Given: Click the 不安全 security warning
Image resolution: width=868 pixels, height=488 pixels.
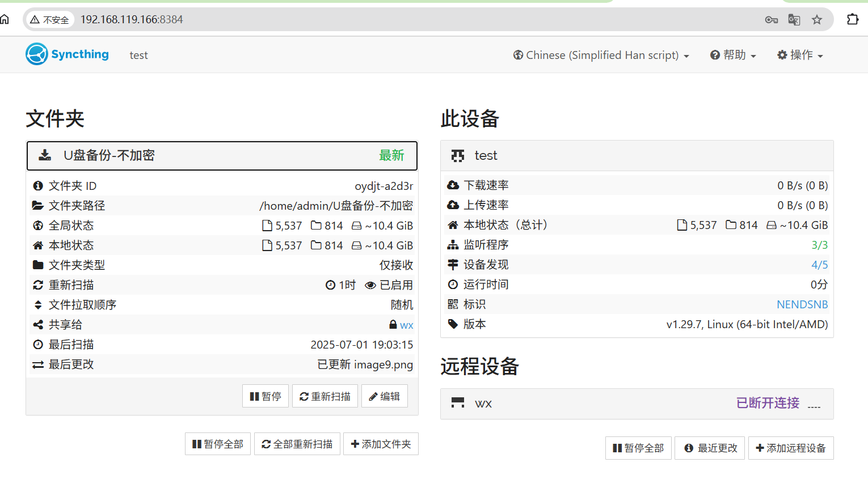Looking at the screenshot, I should 49,20.
